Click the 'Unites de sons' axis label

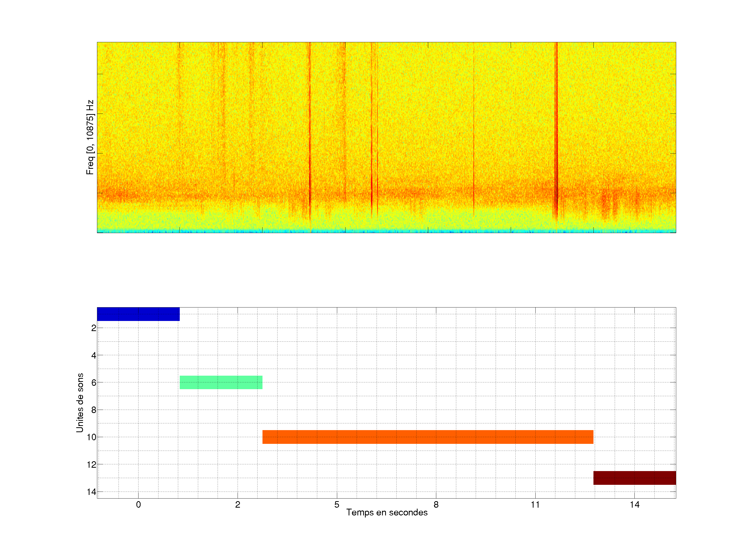[80, 403]
